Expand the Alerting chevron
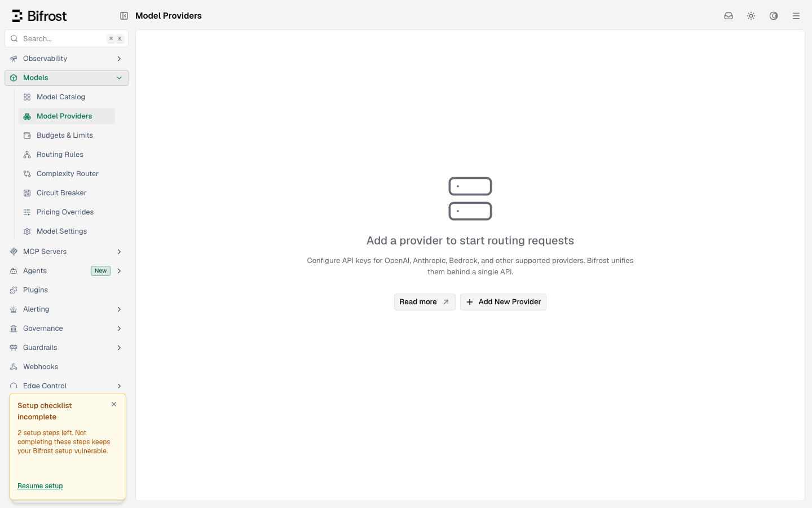The height and width of the screenshot is (508, 812). click(119, 309)
